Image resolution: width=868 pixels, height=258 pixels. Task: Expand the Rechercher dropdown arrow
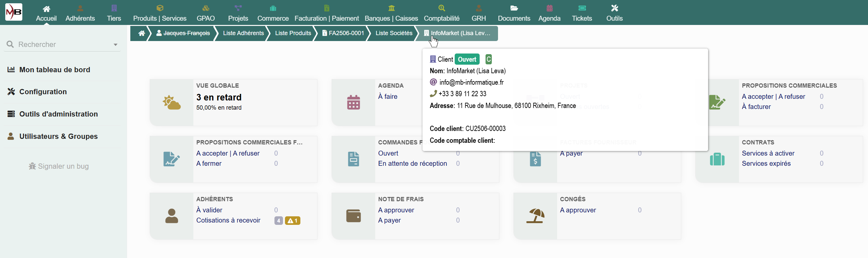[116, 44]
